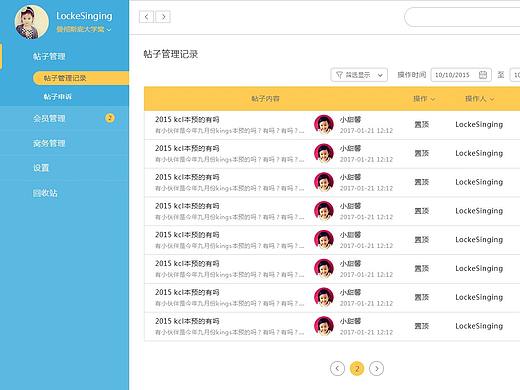520x390 pixels.
Task: Open the LockeSinging profile avatar
Action: click(32, 22)
